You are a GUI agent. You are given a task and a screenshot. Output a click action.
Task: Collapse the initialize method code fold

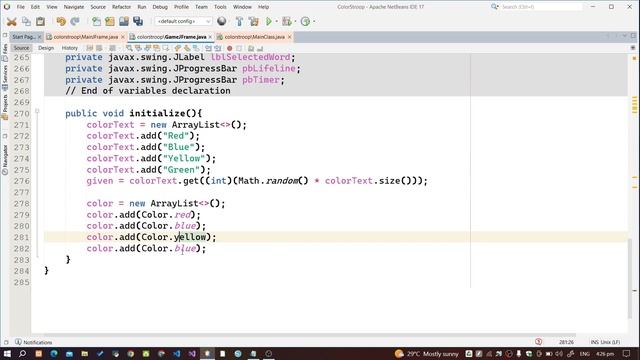pyautogui.click(x=37, y=111)
